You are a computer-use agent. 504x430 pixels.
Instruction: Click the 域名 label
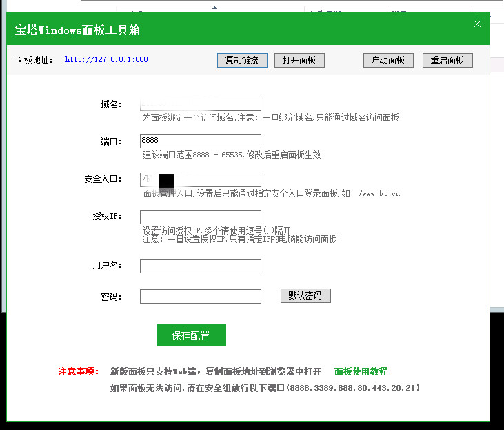click(x=111, y=104)
